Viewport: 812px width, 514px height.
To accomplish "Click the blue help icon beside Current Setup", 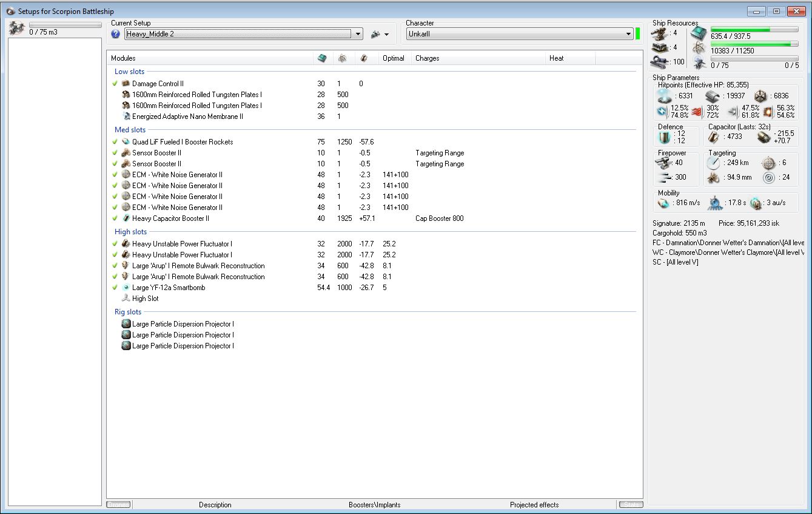I will (116, 34).
